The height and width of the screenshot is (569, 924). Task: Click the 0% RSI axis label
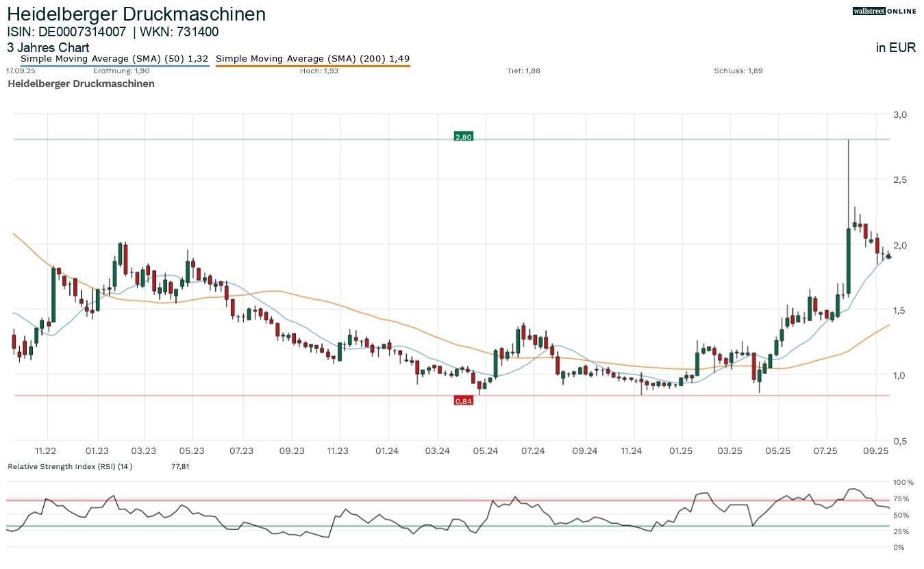tap(899, 547)
